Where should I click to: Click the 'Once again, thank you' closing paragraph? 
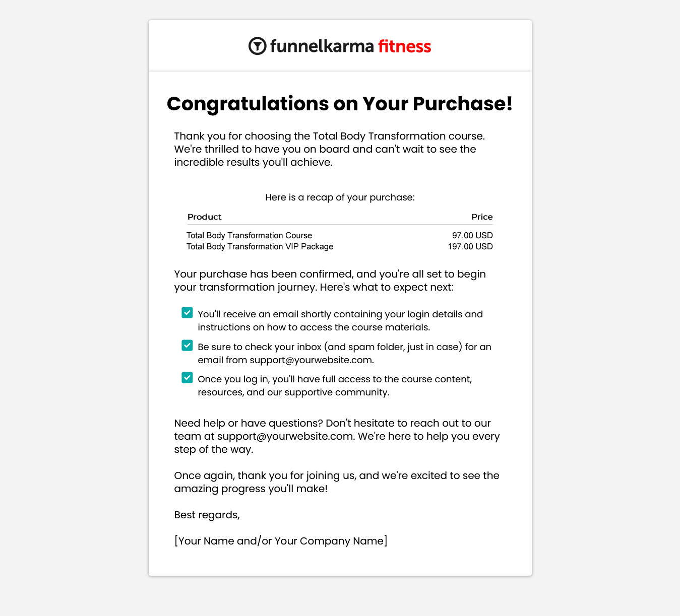tap(337, 482)
